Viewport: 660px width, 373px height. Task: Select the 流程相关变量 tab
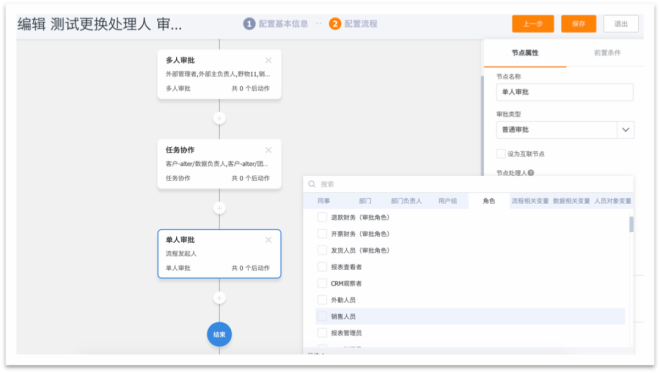530,201
